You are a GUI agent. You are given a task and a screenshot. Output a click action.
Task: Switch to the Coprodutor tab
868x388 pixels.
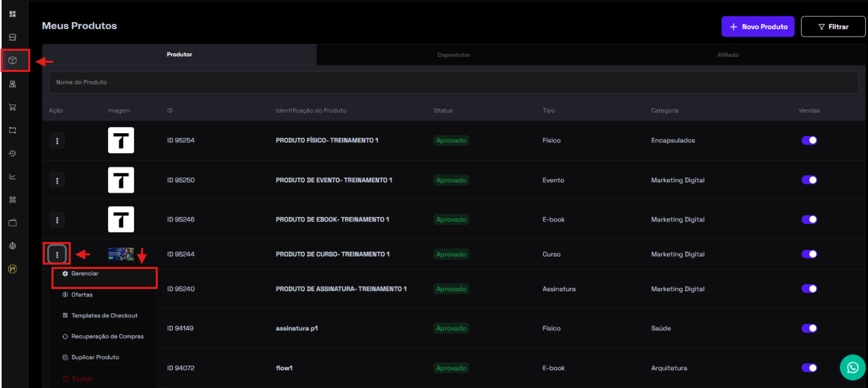(453, 55)
